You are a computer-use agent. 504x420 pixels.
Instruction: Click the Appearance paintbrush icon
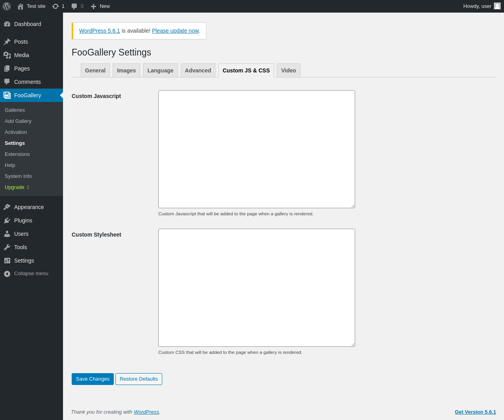coord(7,207)
